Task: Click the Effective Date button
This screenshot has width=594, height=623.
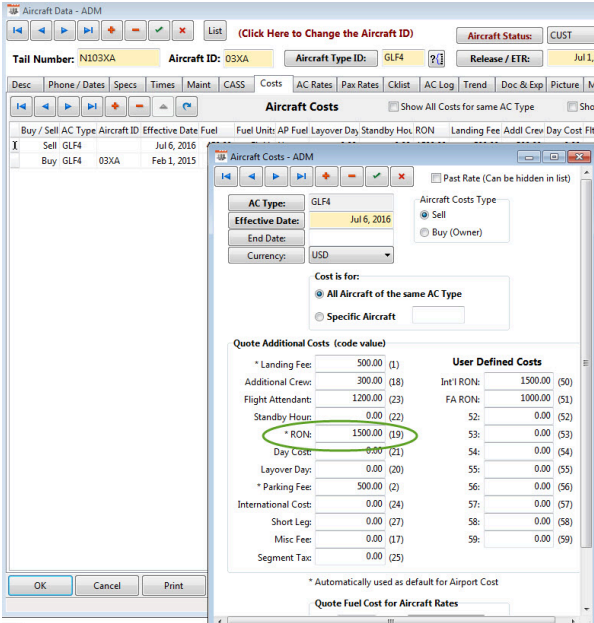Action: pos(267,221)
